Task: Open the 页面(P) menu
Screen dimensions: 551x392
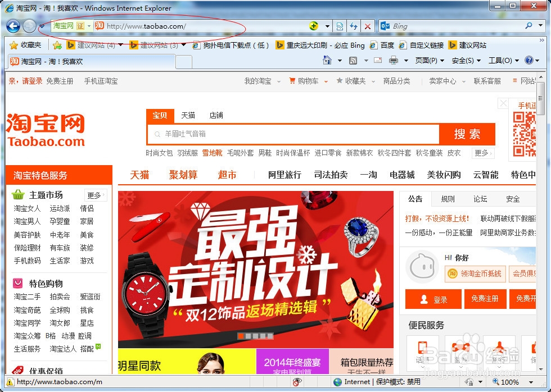Action: click(x=430, y=60)
